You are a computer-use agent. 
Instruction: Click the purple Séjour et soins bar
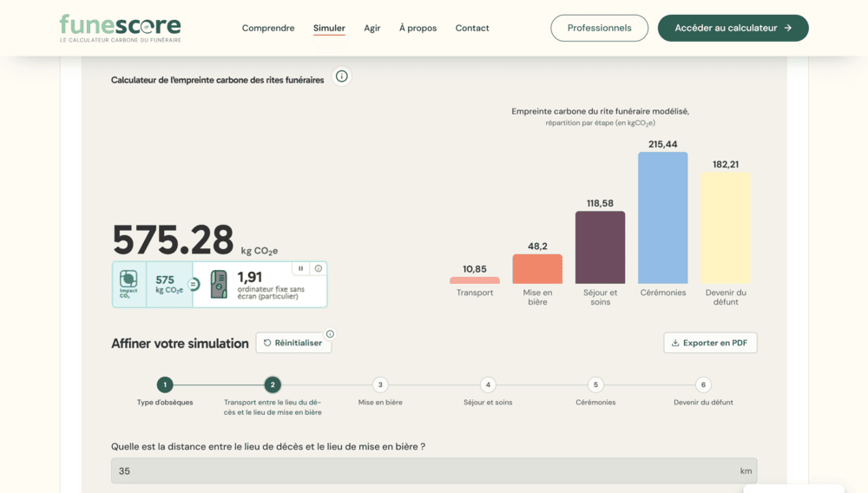(600, 247)
